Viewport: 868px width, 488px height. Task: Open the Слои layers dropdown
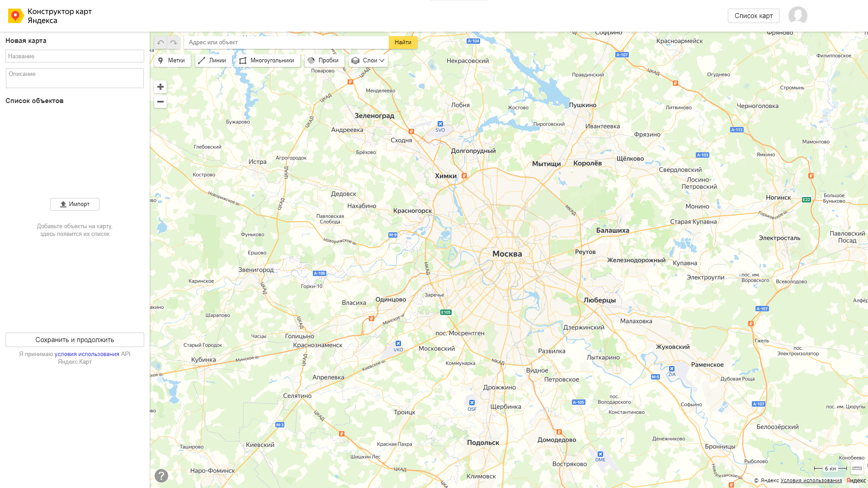pos(368,61)
